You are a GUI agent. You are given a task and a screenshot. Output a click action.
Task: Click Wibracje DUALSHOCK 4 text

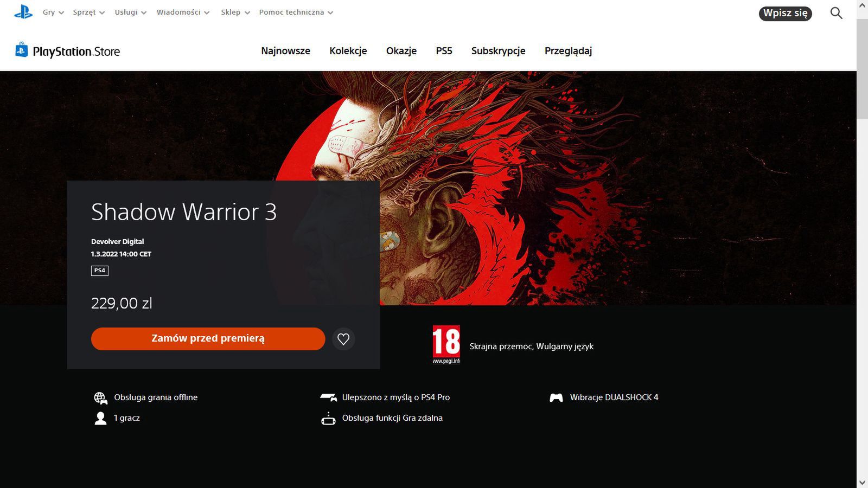tap(614, 397)
